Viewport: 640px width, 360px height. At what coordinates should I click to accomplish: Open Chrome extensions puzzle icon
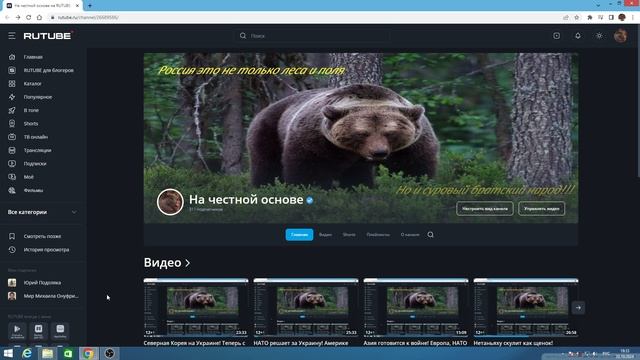pos(590,18)
